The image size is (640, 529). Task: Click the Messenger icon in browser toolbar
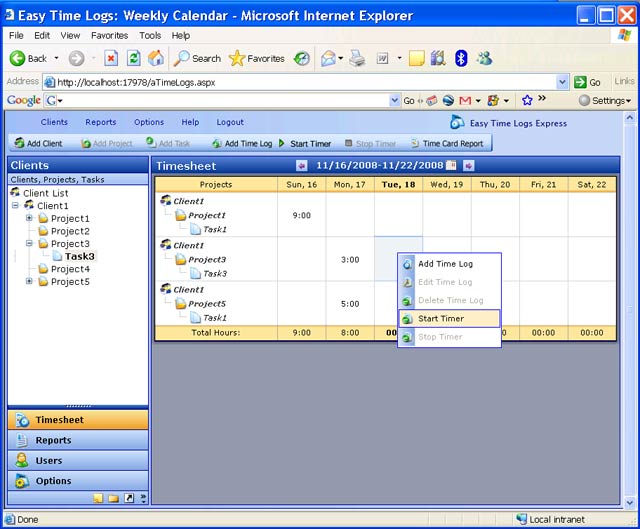(484, 58)
